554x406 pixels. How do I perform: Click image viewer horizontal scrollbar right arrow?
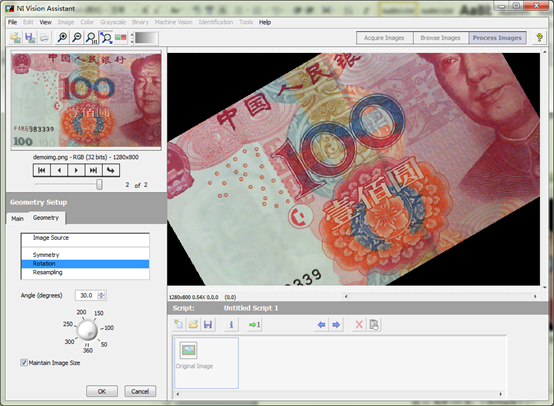click(535, 296)
